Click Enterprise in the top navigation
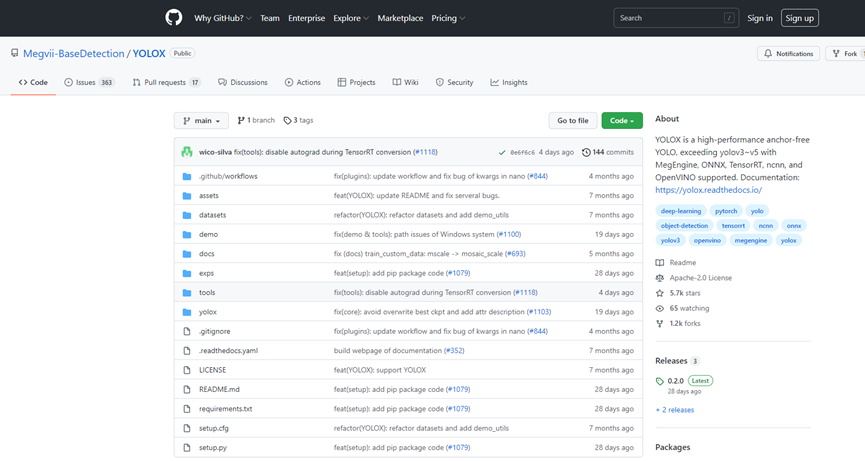The width and height of the screenshot is (865, 461). pyautogui.click(x=306, y=18)
